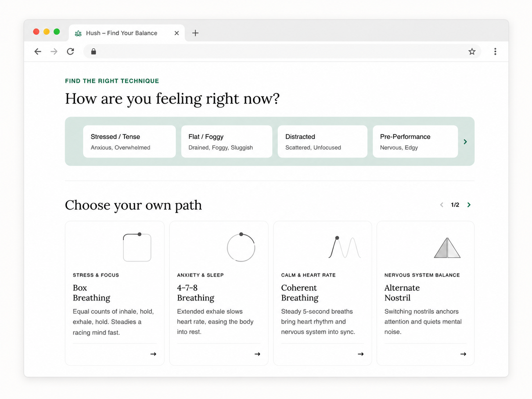Open Box Breathing via its arrow
The width and height of the screenshot is (532, 399).
coord(153,354)
